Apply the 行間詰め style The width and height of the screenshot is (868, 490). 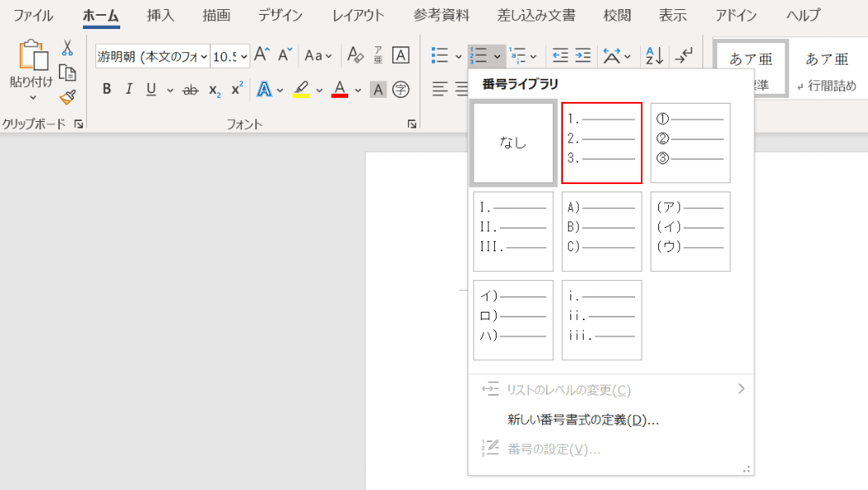pyautogui.click(x=827, y=70)
